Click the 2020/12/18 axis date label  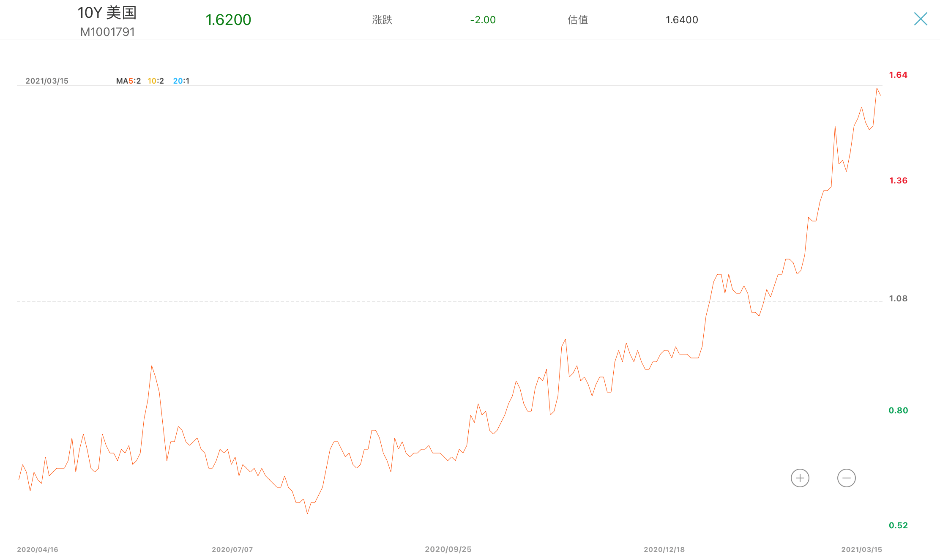[664, 549]
